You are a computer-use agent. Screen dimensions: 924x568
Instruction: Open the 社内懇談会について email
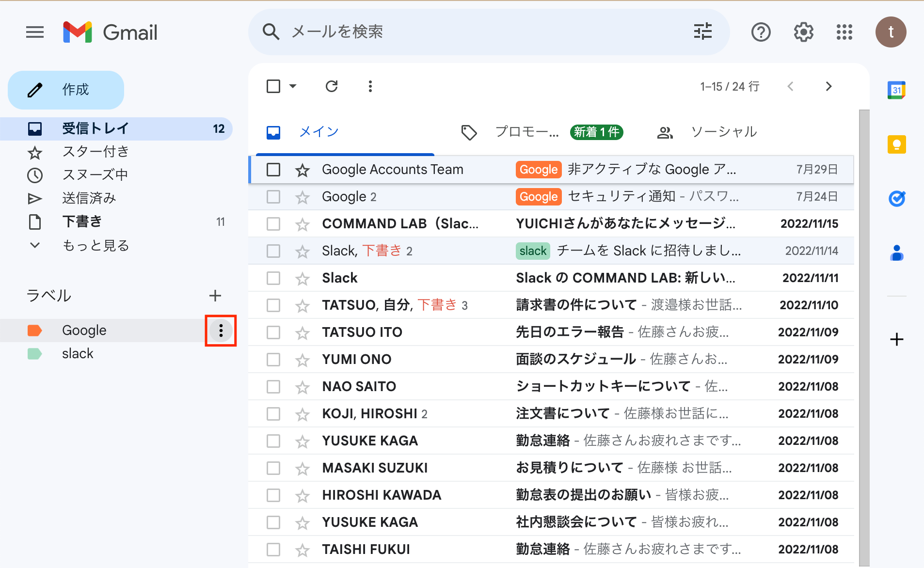click(x=551, y=522)
